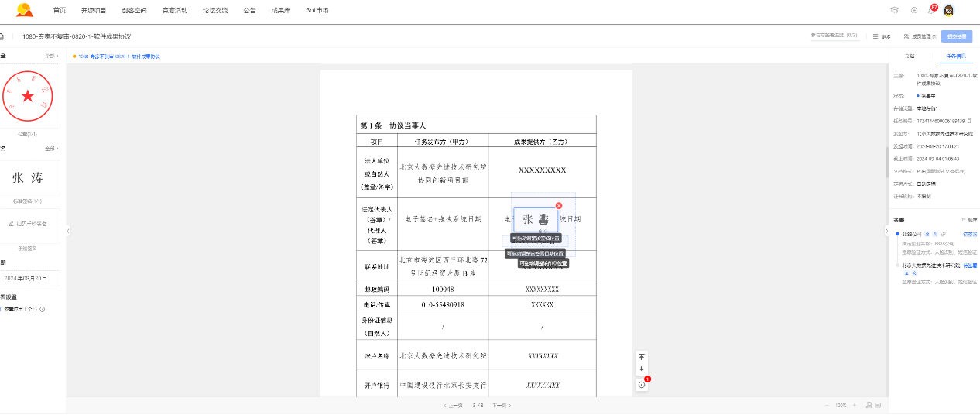Click the phone number 010-55480918 cell

pyautogui.click(x=443, y=305)
